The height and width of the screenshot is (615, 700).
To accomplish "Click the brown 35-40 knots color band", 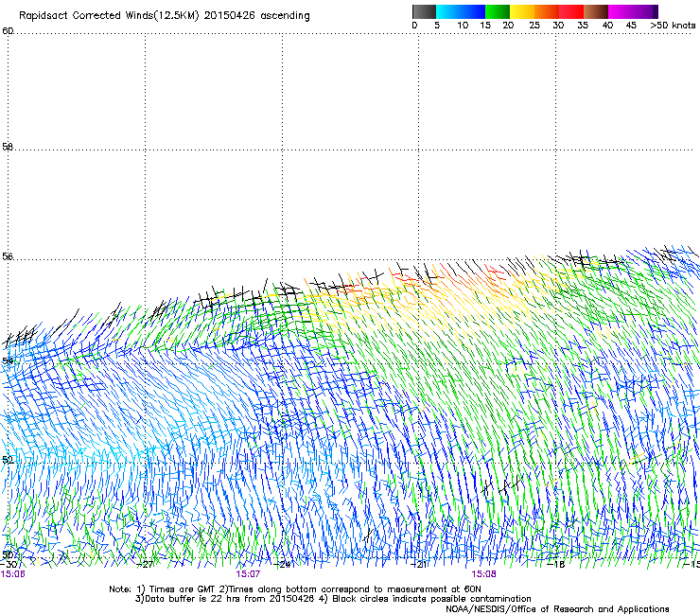I will coord(596,11).
